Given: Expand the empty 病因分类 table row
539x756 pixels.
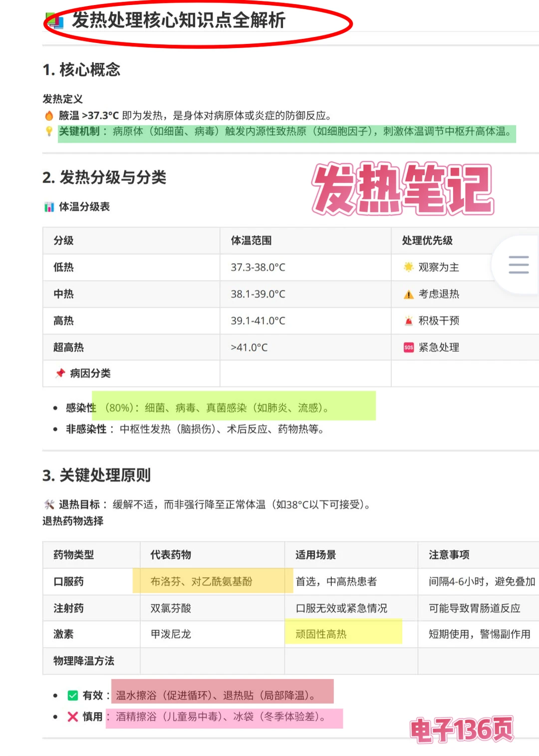Looking at the screenshot, I should coord(305,373).
